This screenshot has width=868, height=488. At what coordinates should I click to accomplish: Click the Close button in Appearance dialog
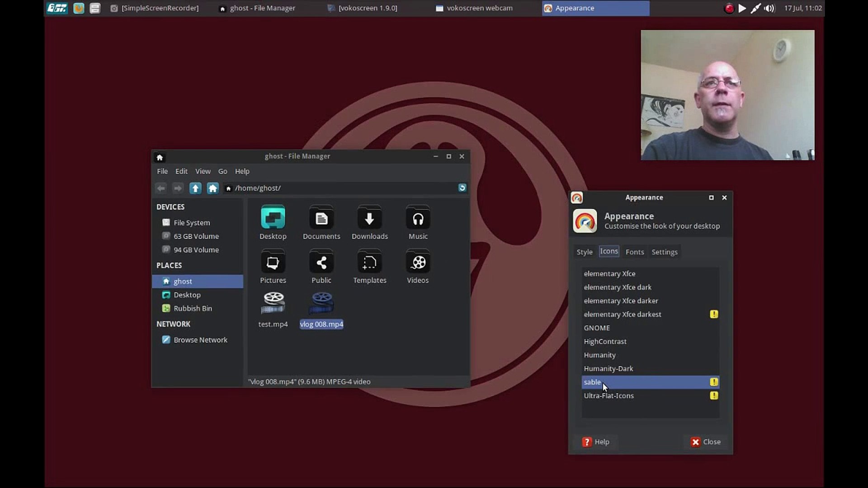pos(706,442)
